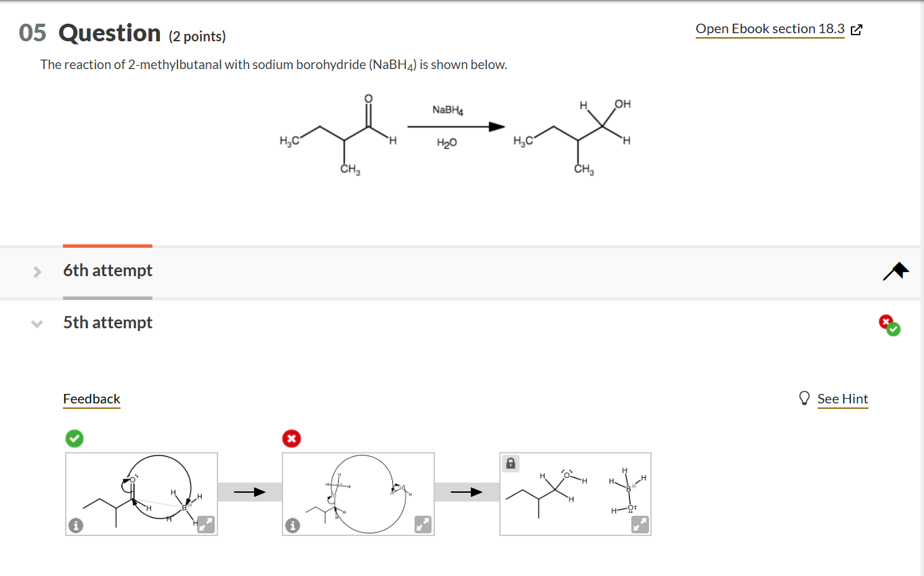The image size is (924, 576).
Task: Click the bookmark flag beside 6th attempt
Action: (x=896, y=271)
